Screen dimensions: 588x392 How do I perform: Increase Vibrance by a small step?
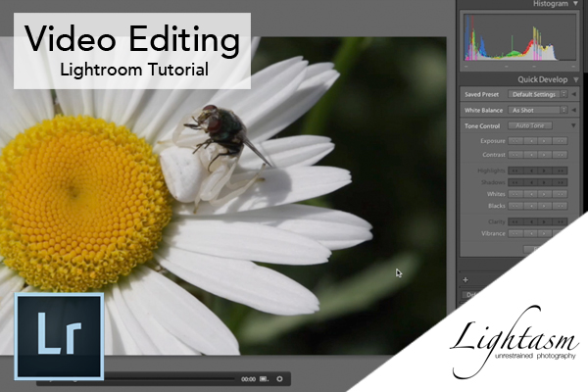[x=545, y=233]
